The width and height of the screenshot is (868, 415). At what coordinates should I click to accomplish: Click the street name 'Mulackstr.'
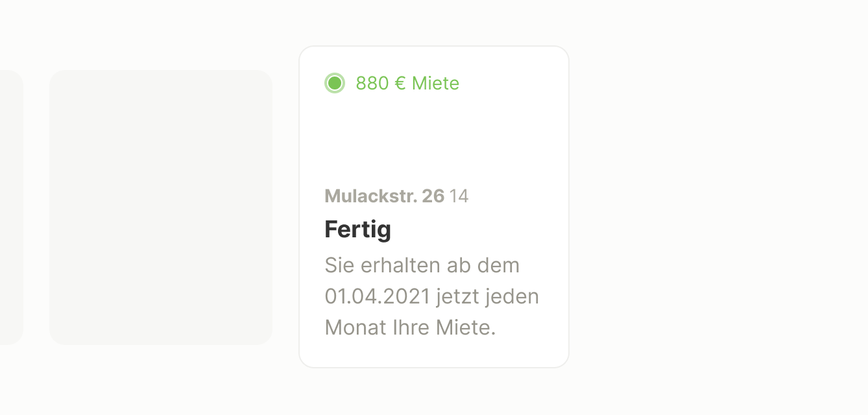(370, 196)
